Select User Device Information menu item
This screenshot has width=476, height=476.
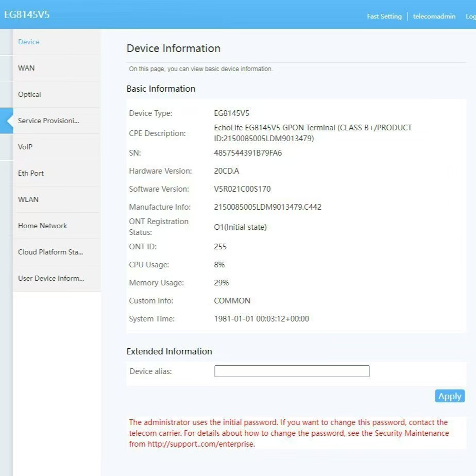pyautogui.click(x=51, y=278)
